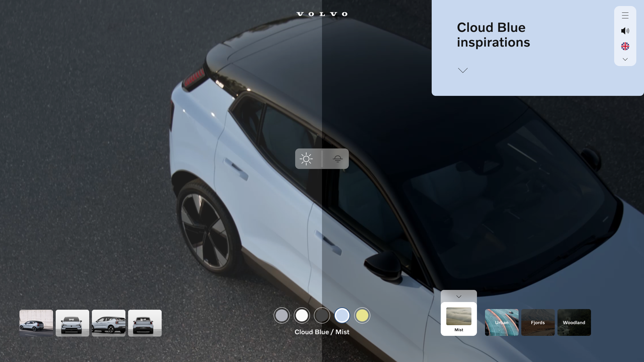644x362 pixels.
Task: Expand Cloud Blue inspirations panel chevron
Action: pos(463,70)
